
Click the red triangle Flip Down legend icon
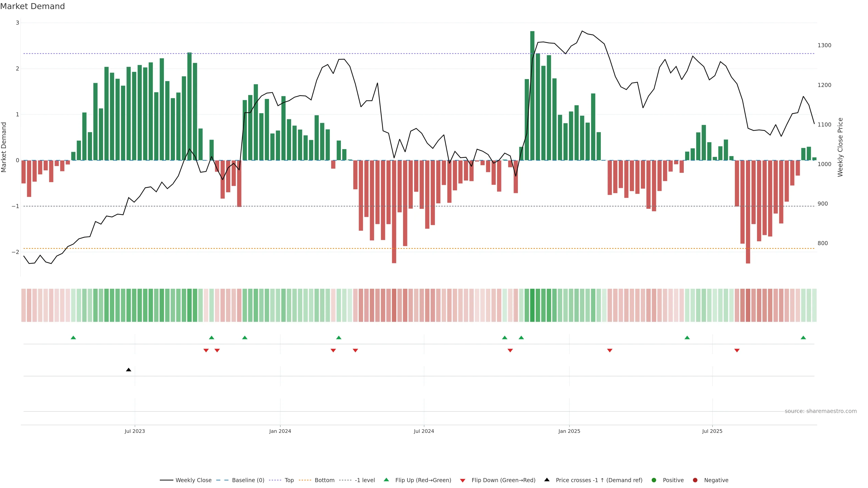click(463, 480)
